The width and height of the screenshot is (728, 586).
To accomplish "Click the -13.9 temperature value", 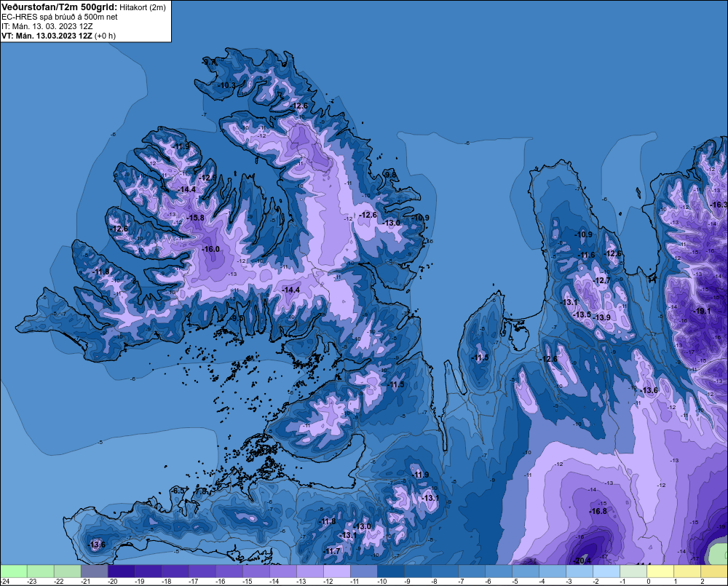I will 602,317.
